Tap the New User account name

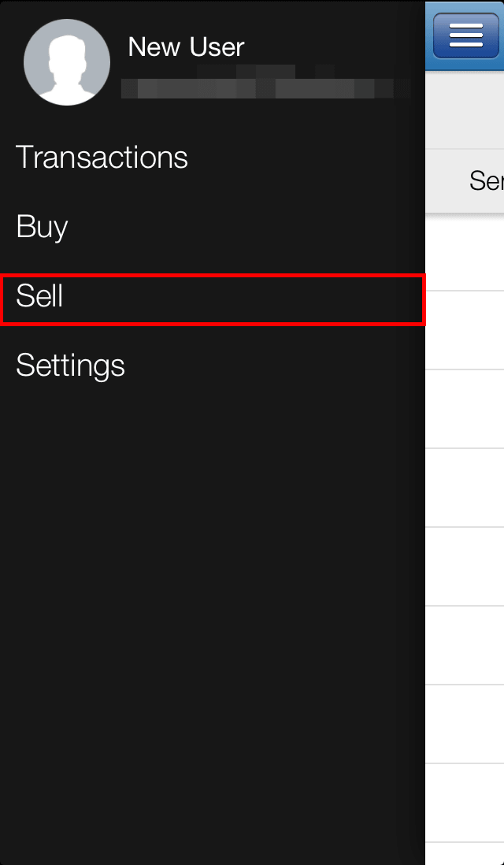coord(186,47)
